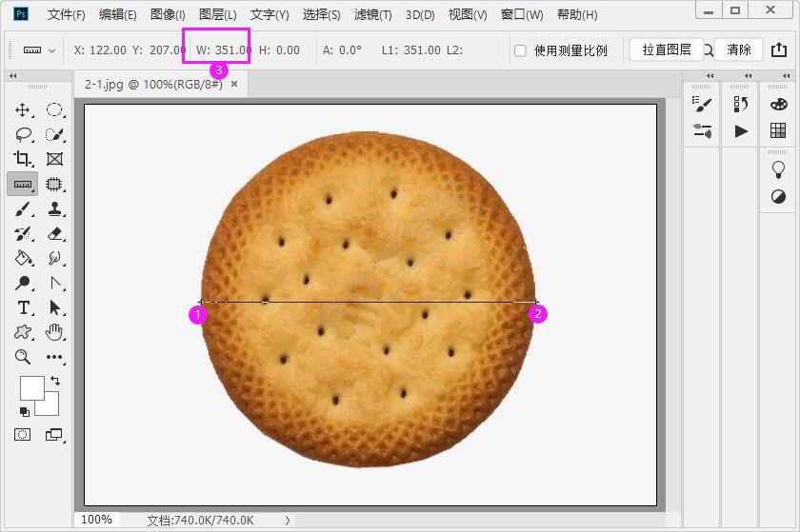Screen dimensions: 800x532
Task: Select the Brush tool
Action: coord(23,209)
